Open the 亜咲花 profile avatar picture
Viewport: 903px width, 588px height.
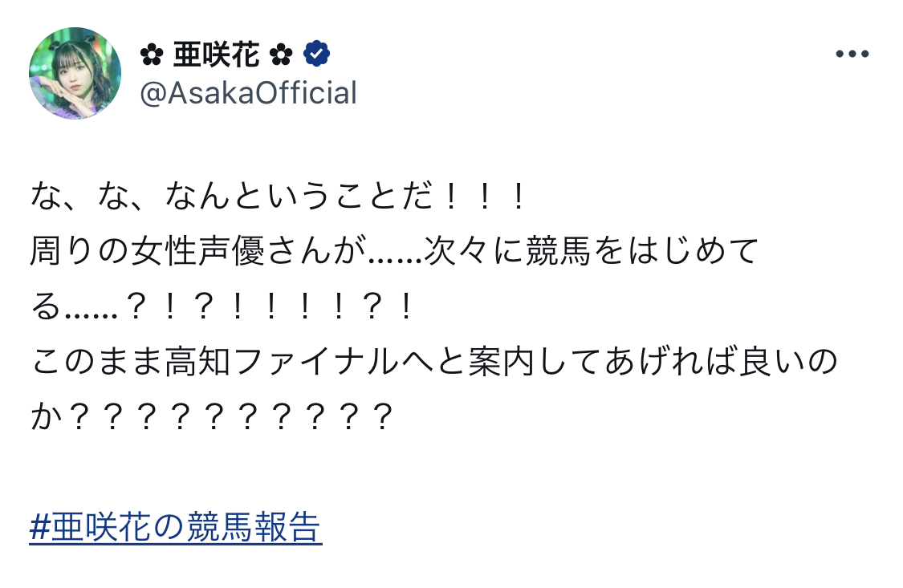click(75, 73)
